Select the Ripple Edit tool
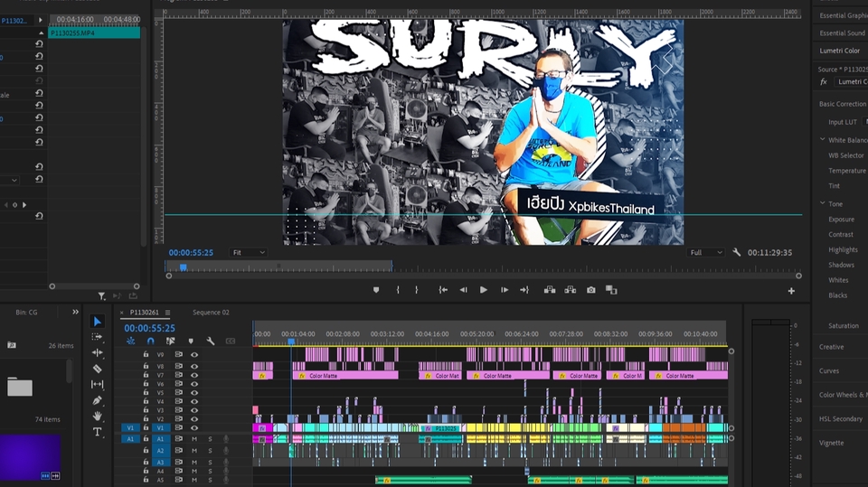Viewport: 868px width, 487px height. click(x=98, y=352)
